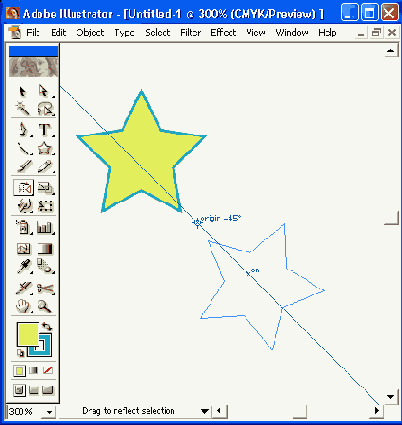The image size is (402, 425).
Task: Open the Effect menu
Action: click(x=223, y=33)
